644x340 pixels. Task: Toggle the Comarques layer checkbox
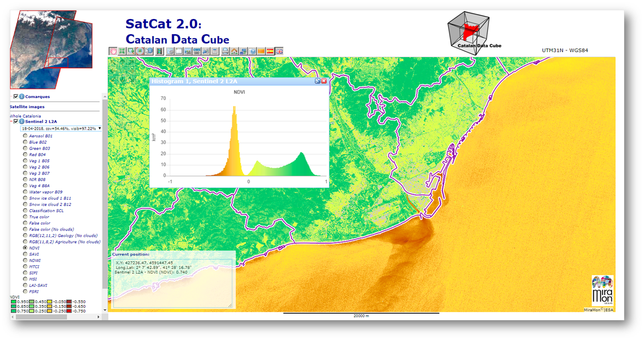coord(16,96)
